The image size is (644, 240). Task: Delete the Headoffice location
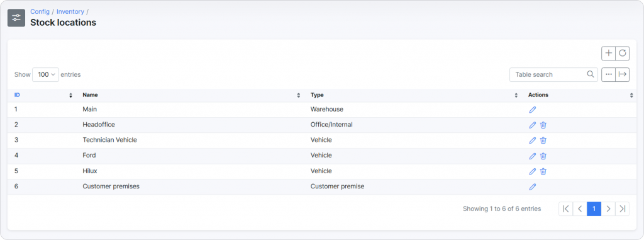click(x=543, y=125)
